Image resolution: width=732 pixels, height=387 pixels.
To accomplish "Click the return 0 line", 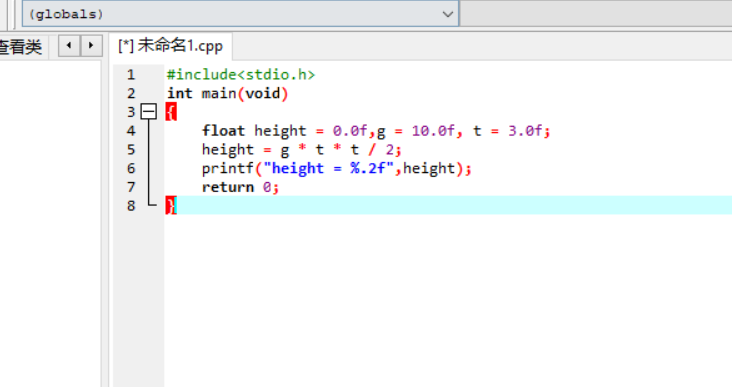I will pyautogui.click(x=240, y=187).
